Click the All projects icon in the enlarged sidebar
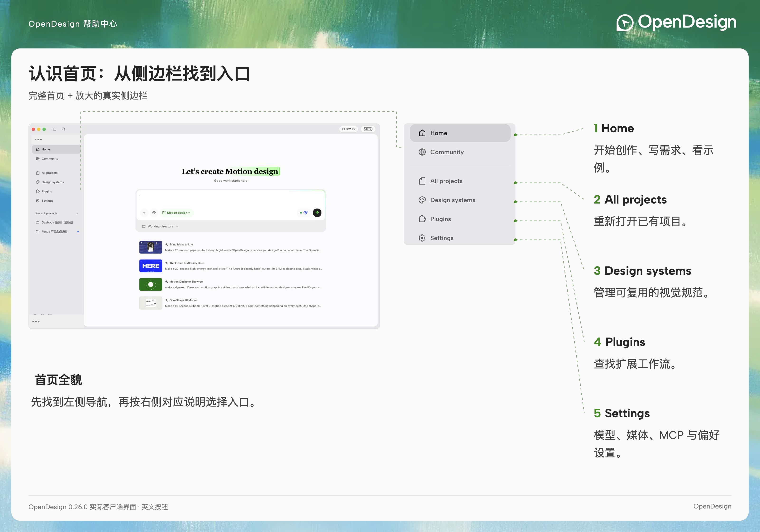 [422, 181]
